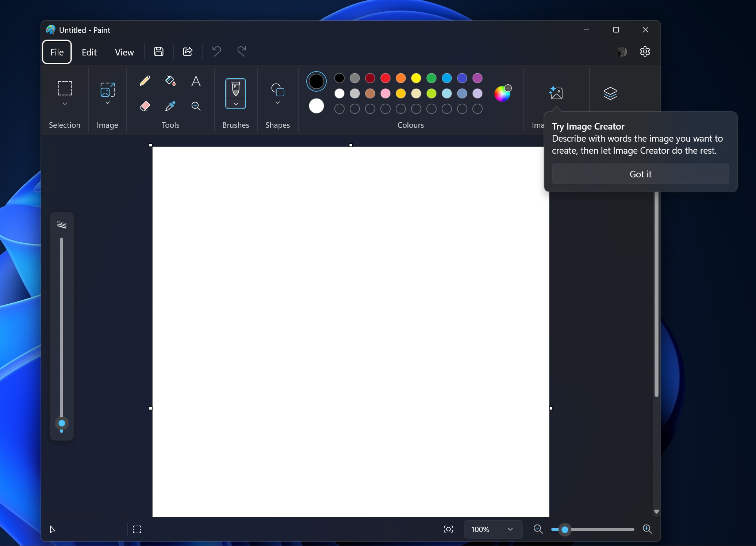The height and width of the screenshot is (546, 756).
Task: Open the File menu
Action: (x=57, y=52)
